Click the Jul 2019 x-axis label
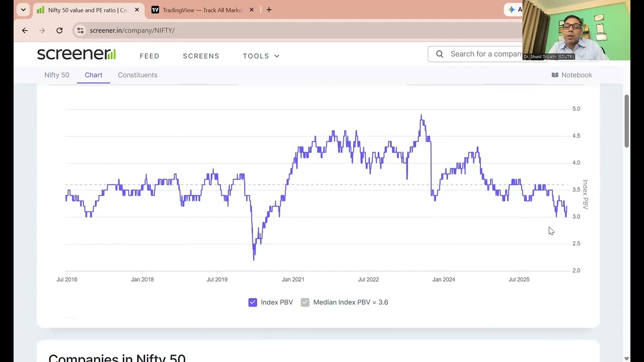This screenshot has height=362, width=644. pyautogui.click(x=217, y=279)
